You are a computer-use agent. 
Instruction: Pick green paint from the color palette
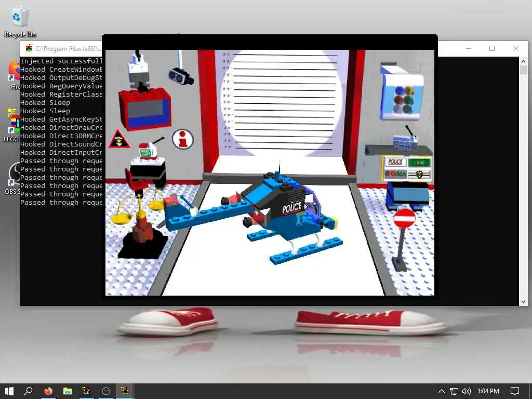point(408,100)
